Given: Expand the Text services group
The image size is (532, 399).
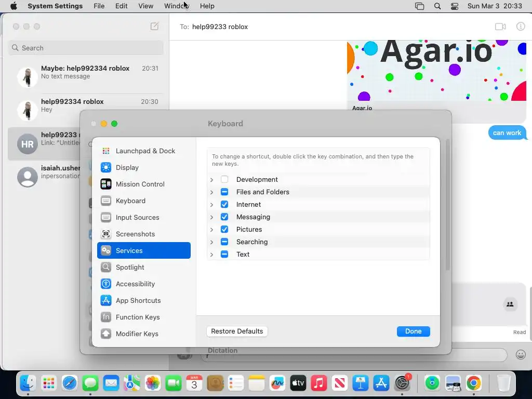Looking at the screenshot, I should tap(212, 255).
